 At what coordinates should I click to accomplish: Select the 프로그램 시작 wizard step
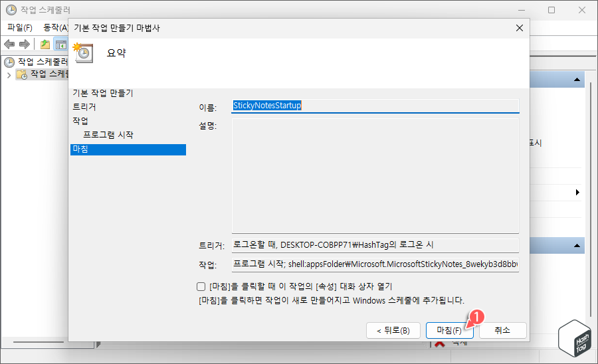(108, 135)
